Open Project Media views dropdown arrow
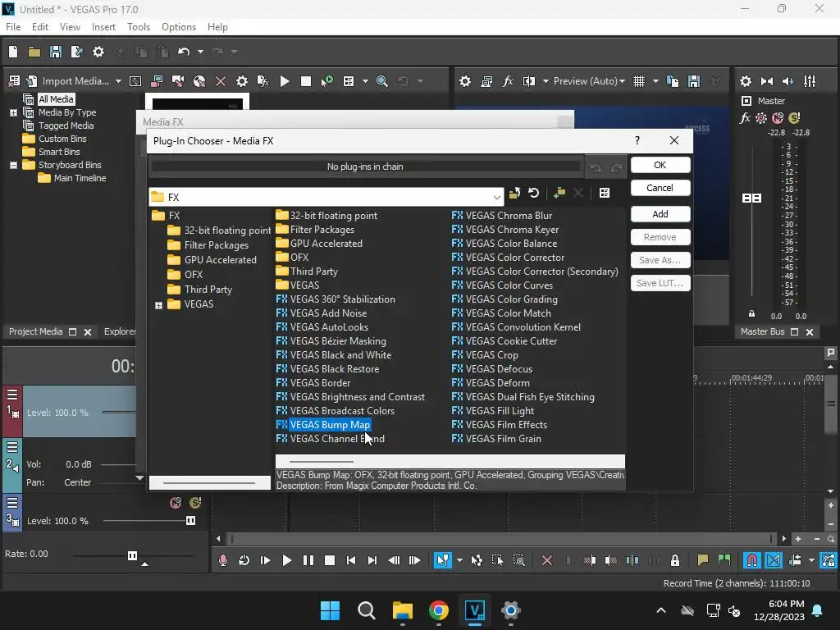 365,81
